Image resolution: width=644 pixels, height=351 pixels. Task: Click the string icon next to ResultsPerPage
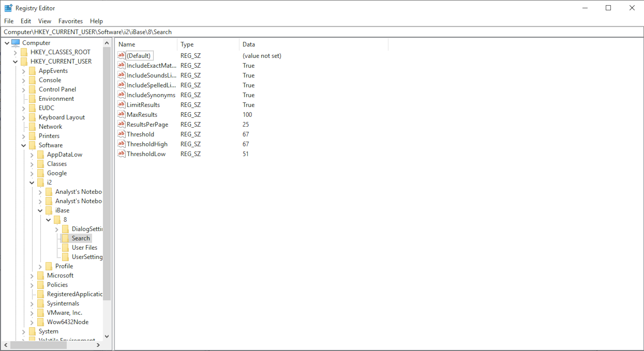[x=121, y=124]
